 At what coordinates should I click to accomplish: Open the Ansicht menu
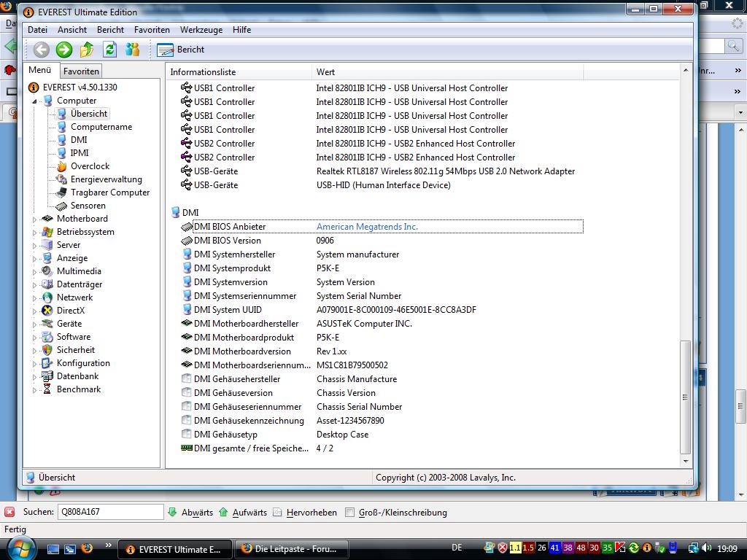(72, 29)
